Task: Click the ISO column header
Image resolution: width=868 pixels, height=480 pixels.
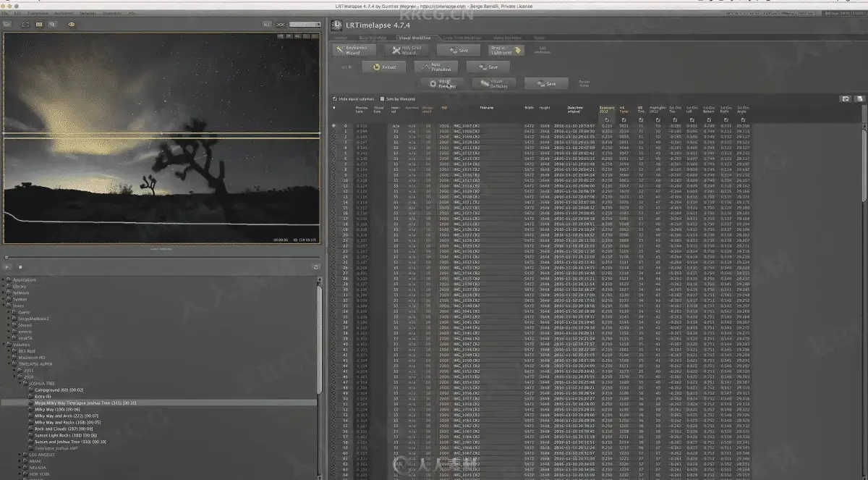Action: click(445, 108)
